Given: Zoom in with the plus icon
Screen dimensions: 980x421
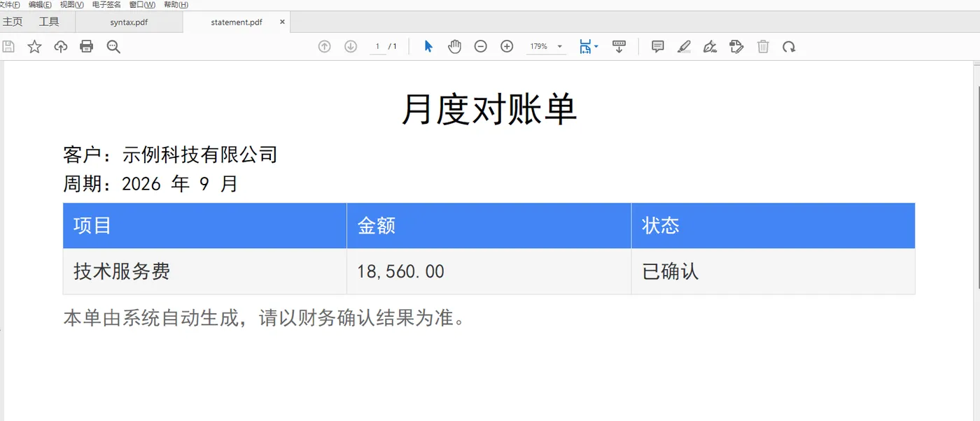Looking at the screenshot, I should (x=507, y=47).
